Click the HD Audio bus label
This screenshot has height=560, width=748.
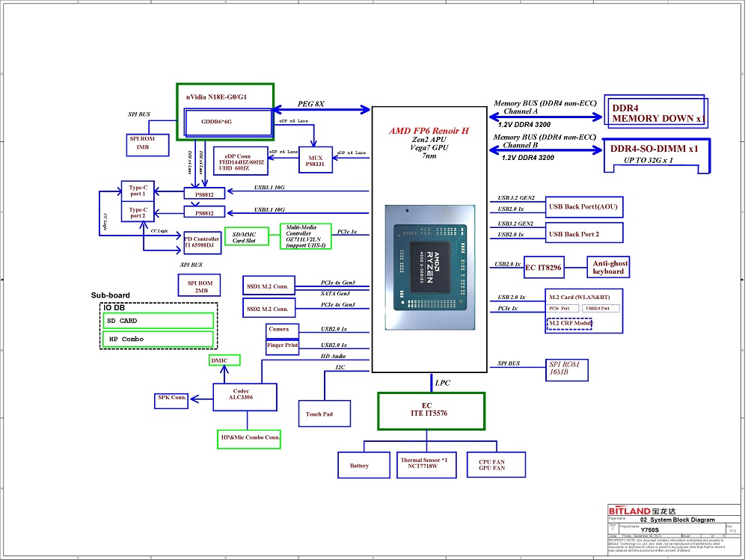coord(333,356)
